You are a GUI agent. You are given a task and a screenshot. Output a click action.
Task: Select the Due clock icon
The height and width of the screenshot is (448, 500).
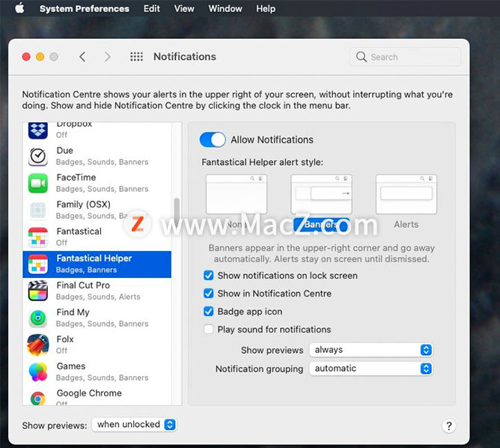[x=38, y=157]
